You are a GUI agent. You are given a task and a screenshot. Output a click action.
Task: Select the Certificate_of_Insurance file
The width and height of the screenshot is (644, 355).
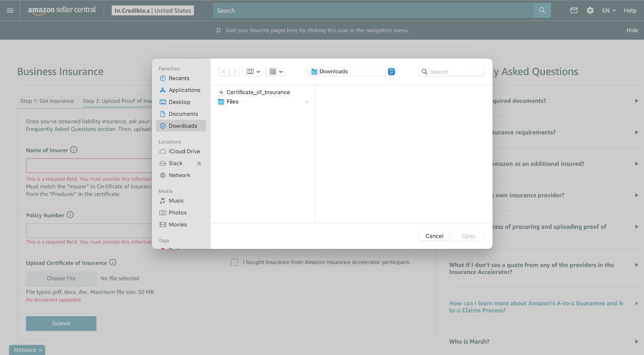click(258, 92)
